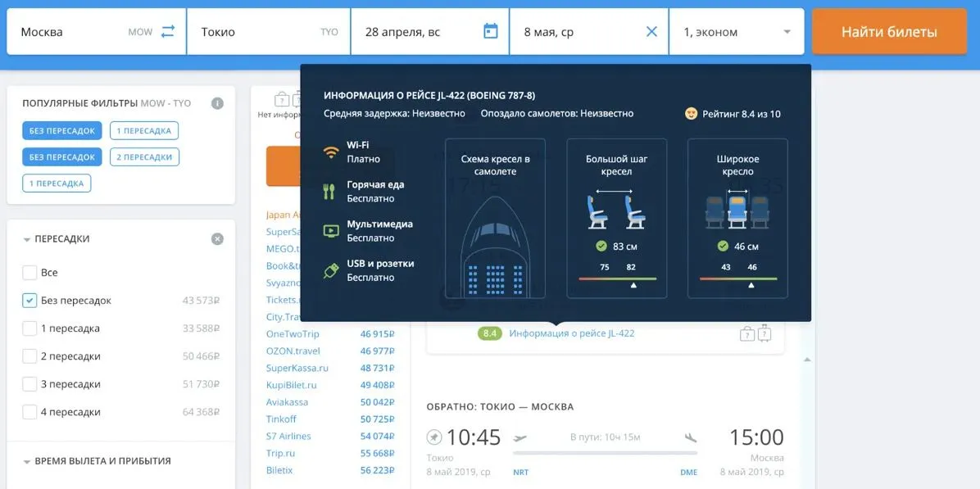Click the OneTwoTrip agency offer
Screen dimensions: 980x489
[293, 334]
